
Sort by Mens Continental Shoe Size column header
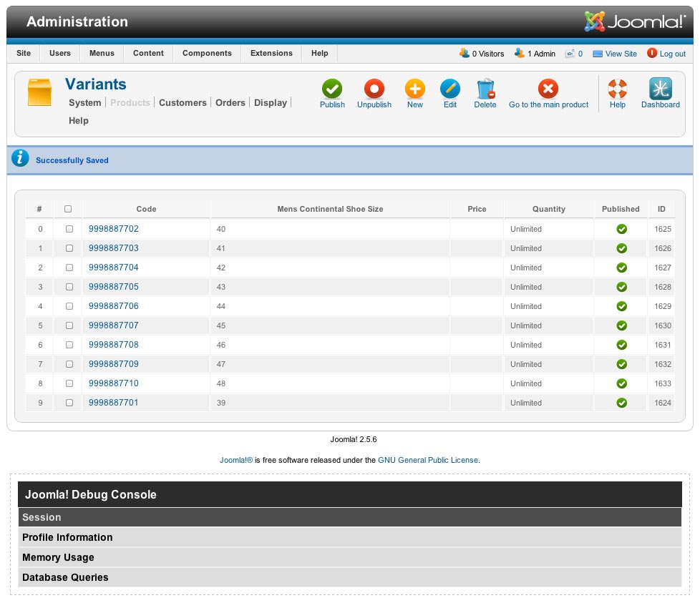pyautogui.click(x=330, y=209)
